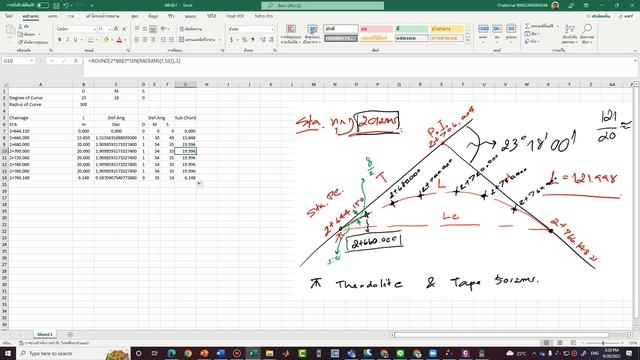Screen dimensions: 640x360
Task: Click the Increase Indent icon
Action: (x=171, y=40)
